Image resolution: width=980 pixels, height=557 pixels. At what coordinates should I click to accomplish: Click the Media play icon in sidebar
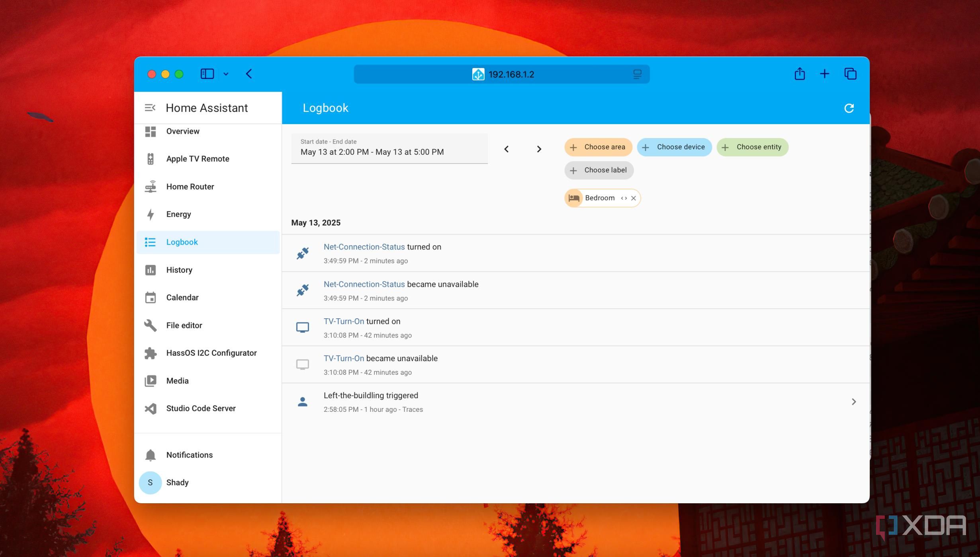tap(151, 380)
